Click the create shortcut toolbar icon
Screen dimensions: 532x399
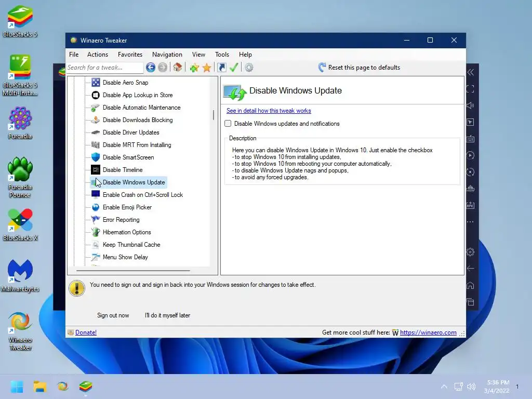[x=221, y=68]
